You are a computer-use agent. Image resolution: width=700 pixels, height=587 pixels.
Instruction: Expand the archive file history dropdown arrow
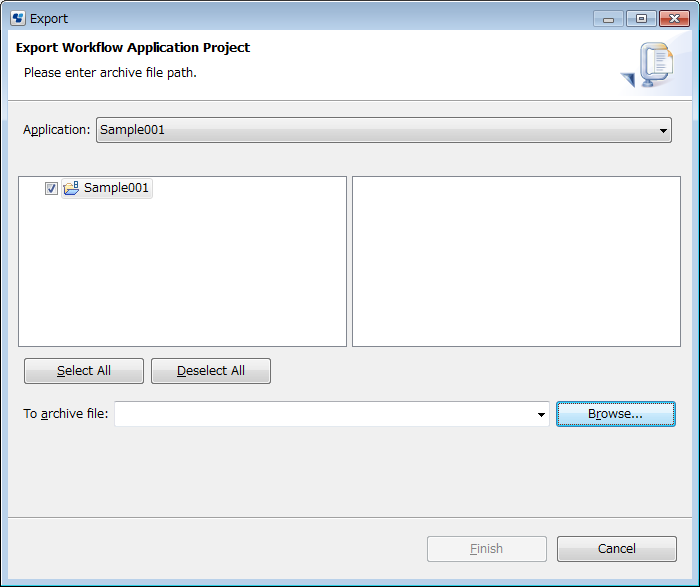541,415
